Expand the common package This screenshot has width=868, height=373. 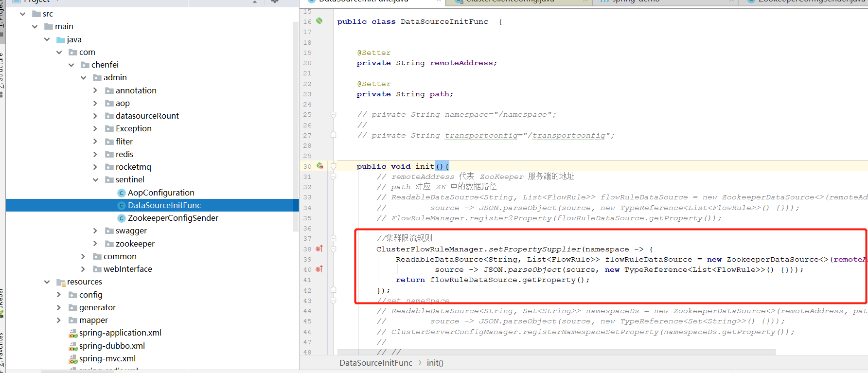click(83, 256)
